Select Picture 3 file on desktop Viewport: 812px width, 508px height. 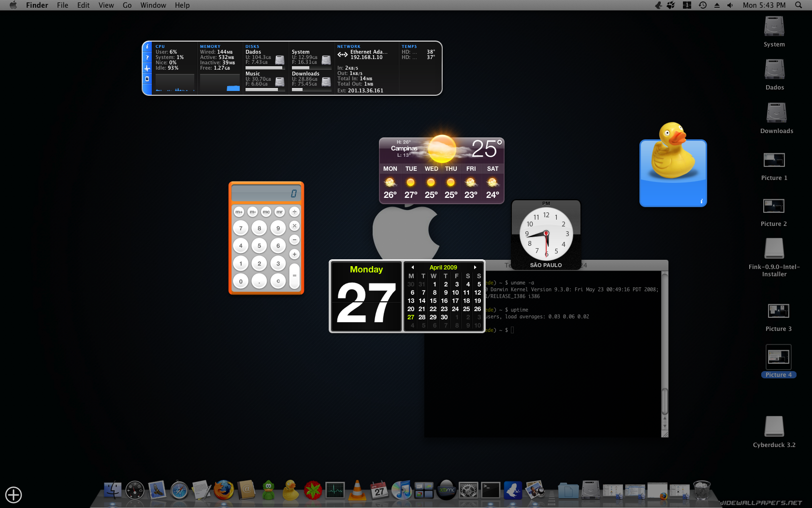point(779,317)
